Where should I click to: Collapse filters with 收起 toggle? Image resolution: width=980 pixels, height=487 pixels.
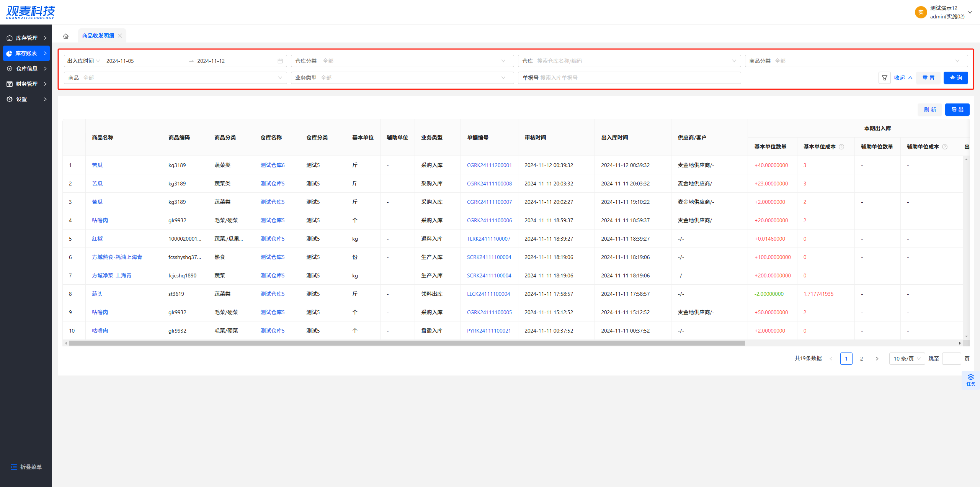(903, 78)
